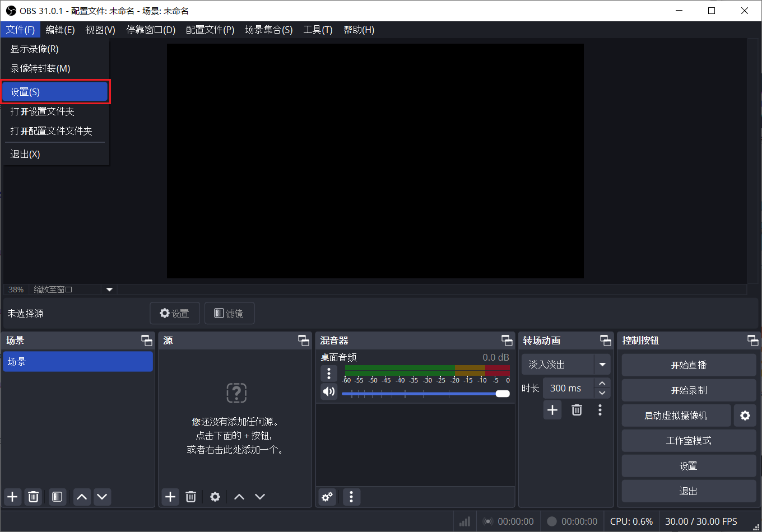Screen dimensions: 762x532
Task: Toggle 工作室模式 button
Action: click(689, 441)
